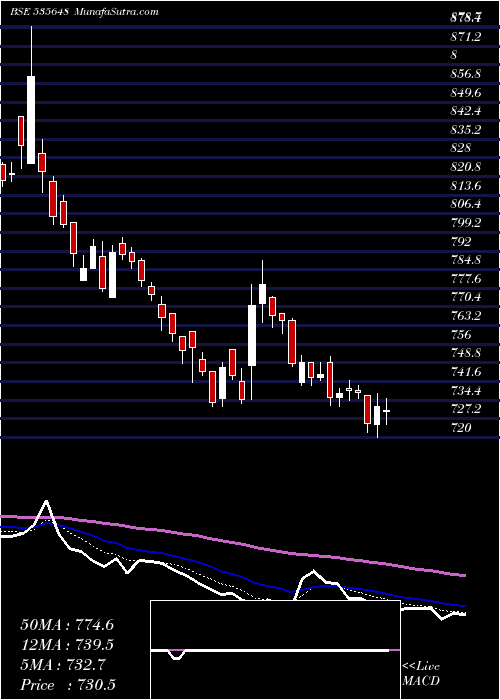Click the 806.4 price axis label
Screen dimensions: 500x700
coord(465,204)
